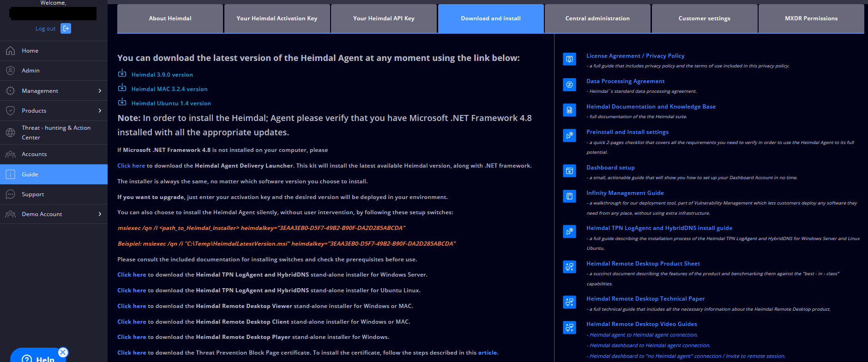Click the License Agreement document icon
This screenshot has height=362, width=868.
(569, 59)
